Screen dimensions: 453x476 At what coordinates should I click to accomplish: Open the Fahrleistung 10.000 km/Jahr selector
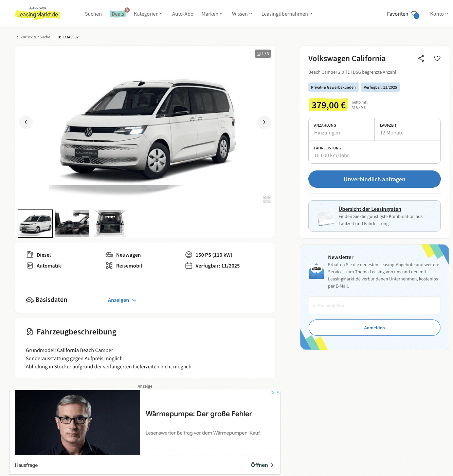coord(375,152)
